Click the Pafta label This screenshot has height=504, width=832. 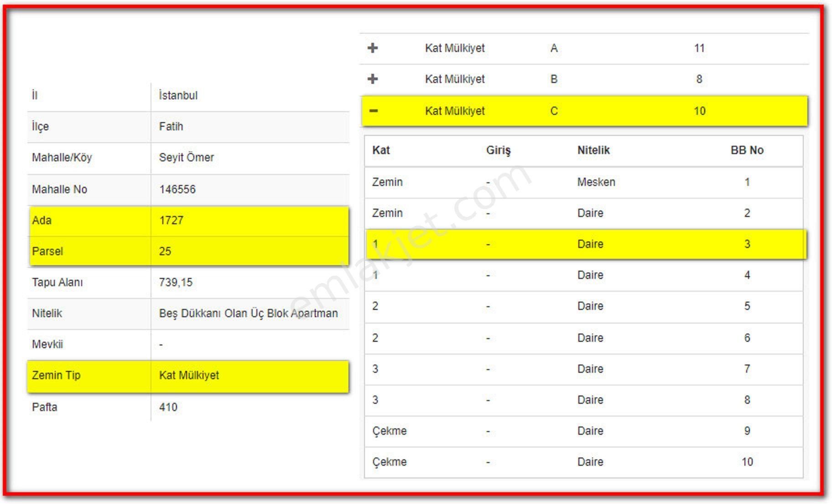(x=44, y=407)
